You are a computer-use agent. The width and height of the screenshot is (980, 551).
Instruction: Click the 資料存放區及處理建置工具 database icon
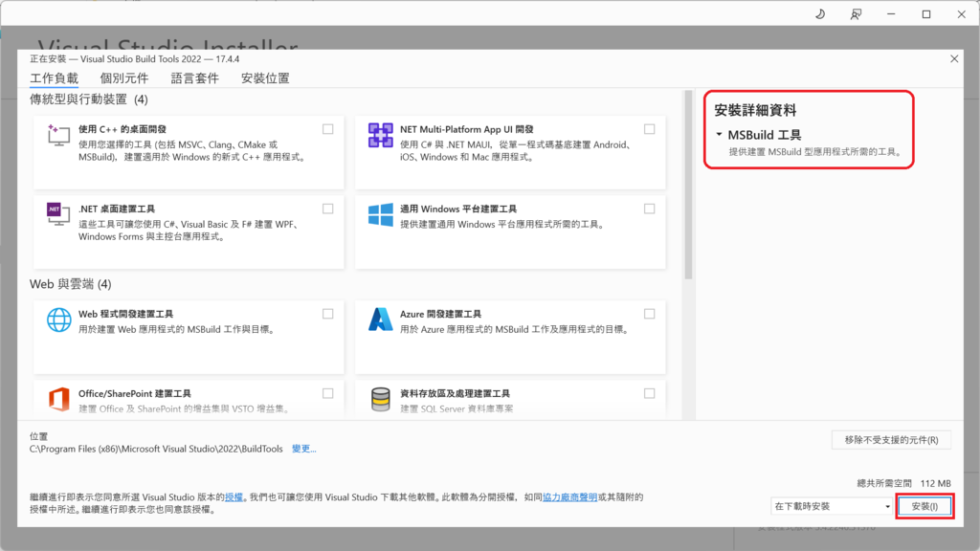point(380,399)
